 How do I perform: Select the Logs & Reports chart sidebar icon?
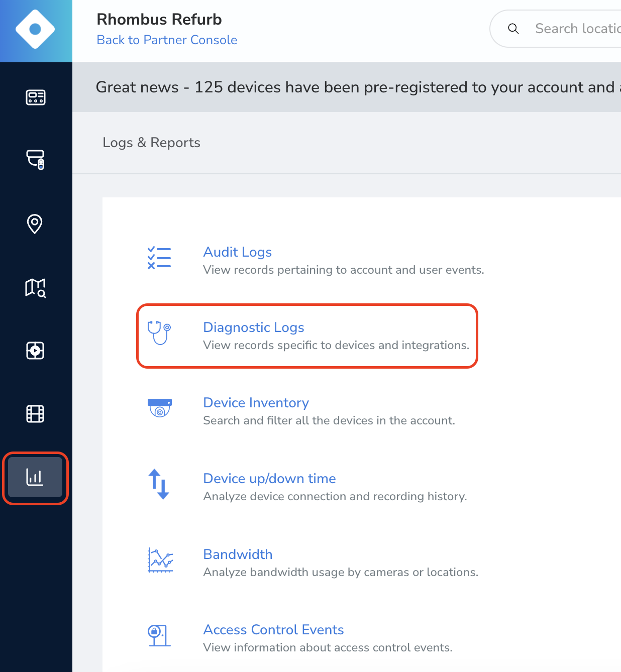[35, 477]
